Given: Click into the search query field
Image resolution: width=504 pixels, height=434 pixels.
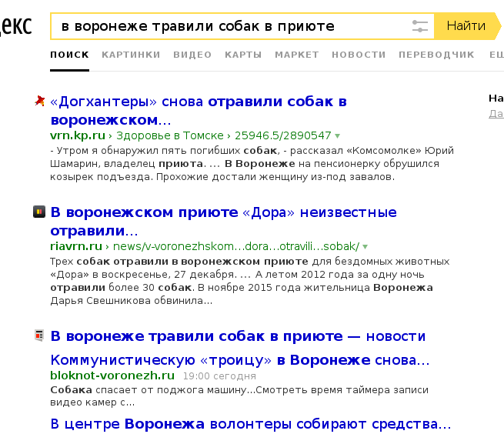Looking at the screenshot, I should coord(231,26).
